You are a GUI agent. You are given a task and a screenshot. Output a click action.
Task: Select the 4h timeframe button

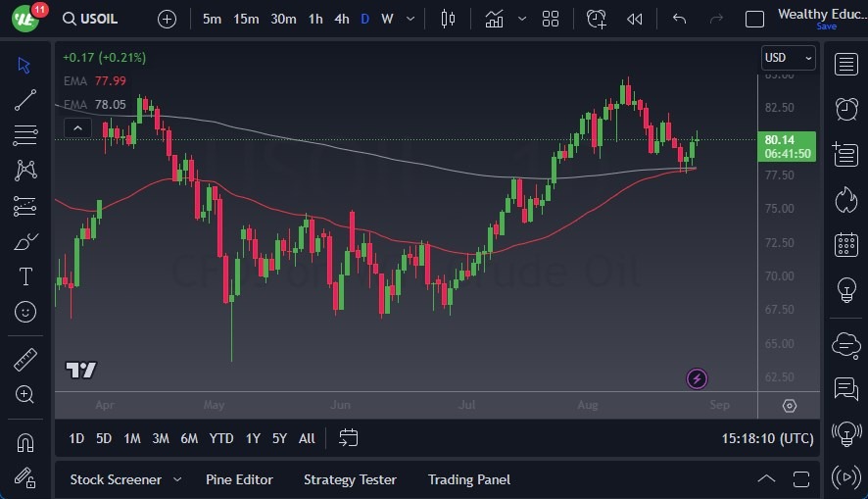coord(341,19)
